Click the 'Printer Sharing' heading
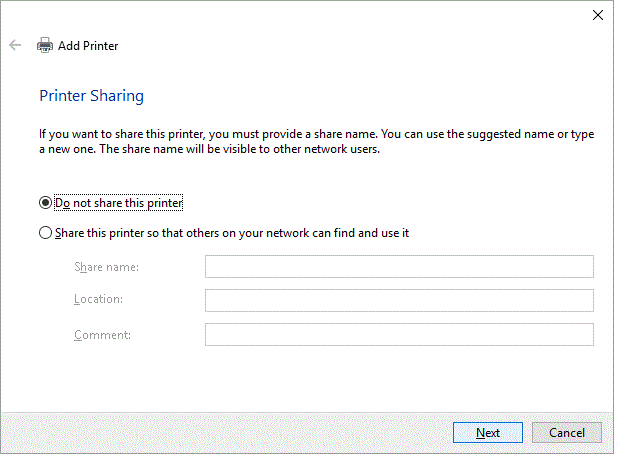The width and height of the screenshot is (644, 456). 91,96
